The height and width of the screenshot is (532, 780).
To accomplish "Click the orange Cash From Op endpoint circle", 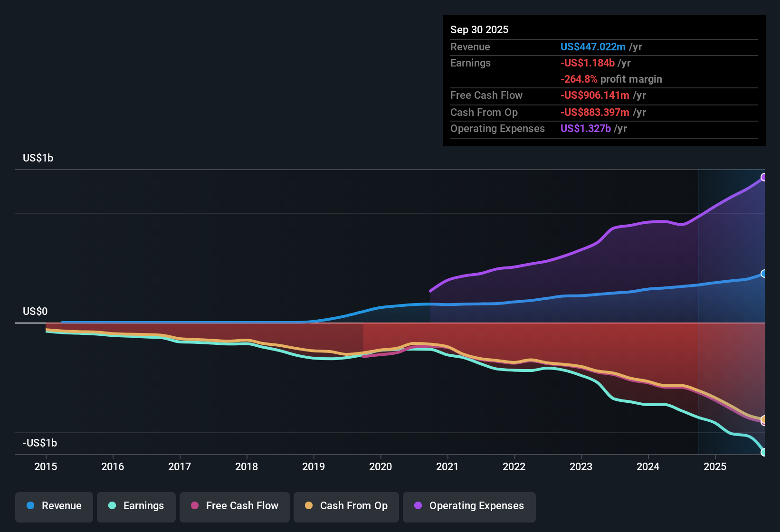I will click(x=763, y=420).
